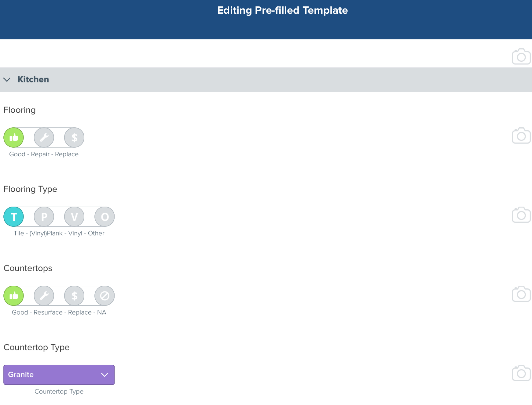Set Countertops to Good thumbs-up

(x=13, y=296)
